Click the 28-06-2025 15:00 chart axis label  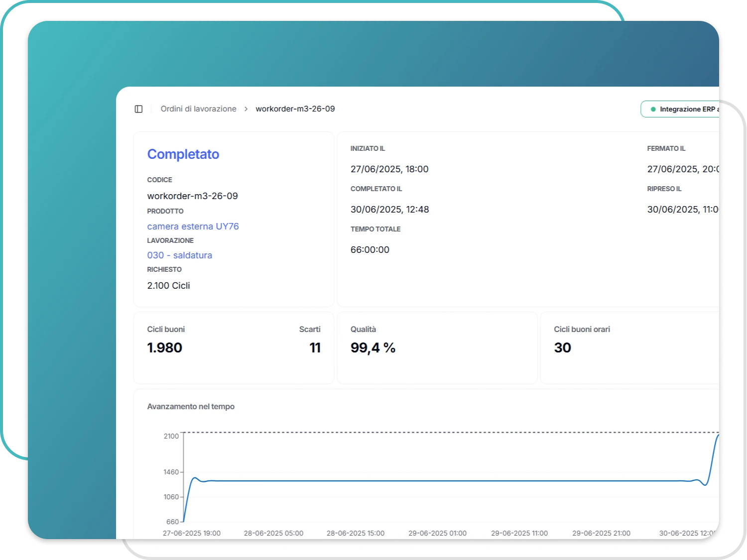tap(355, 533)
